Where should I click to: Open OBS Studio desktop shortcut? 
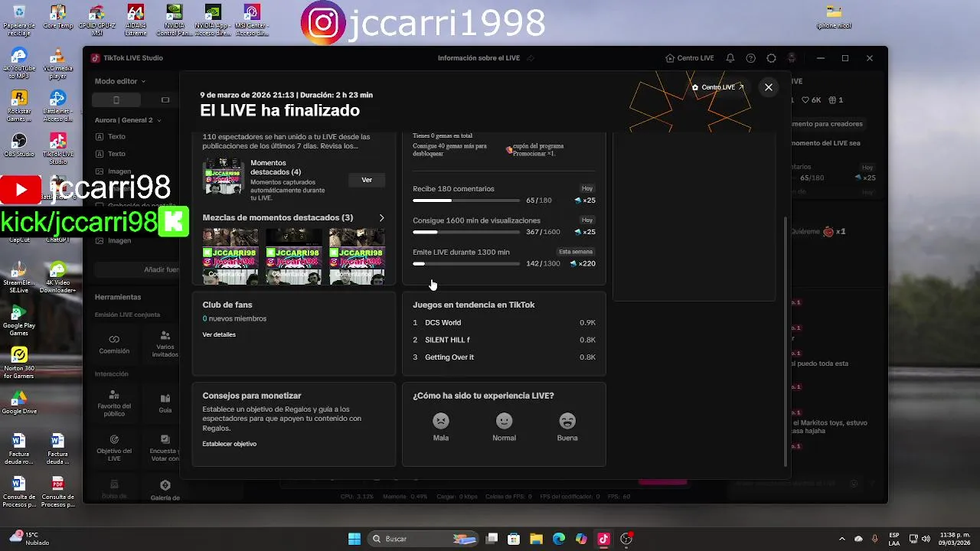[x=19, y=145]
